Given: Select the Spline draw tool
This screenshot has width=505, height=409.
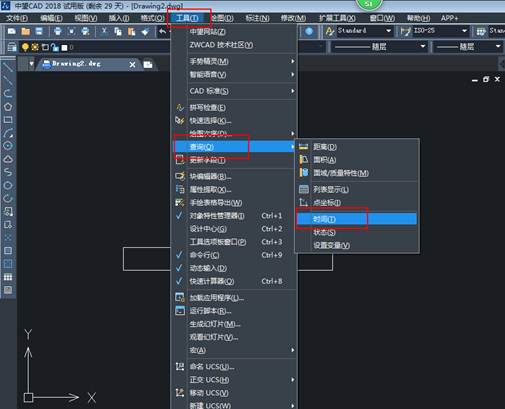Looking at the screenshot, I should (x=8, y=172).
